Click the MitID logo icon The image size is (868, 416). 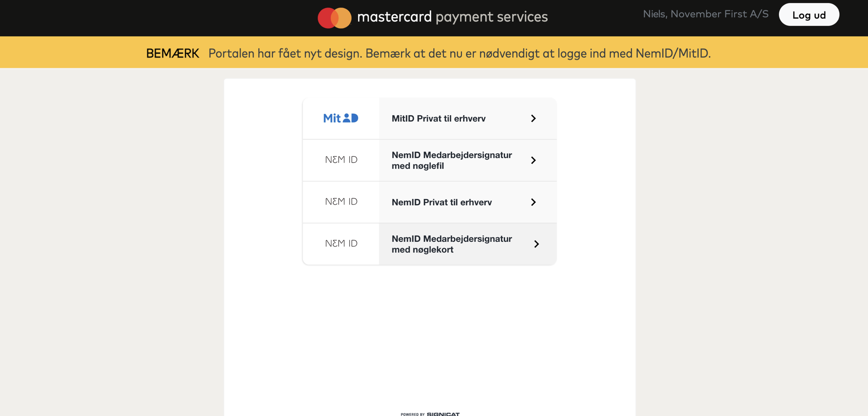click(x=341, y=118)
